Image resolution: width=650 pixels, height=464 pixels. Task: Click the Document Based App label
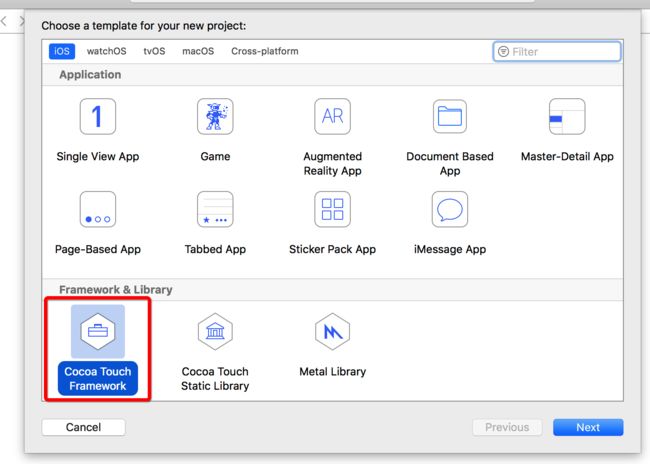click(x=450, y=163)
